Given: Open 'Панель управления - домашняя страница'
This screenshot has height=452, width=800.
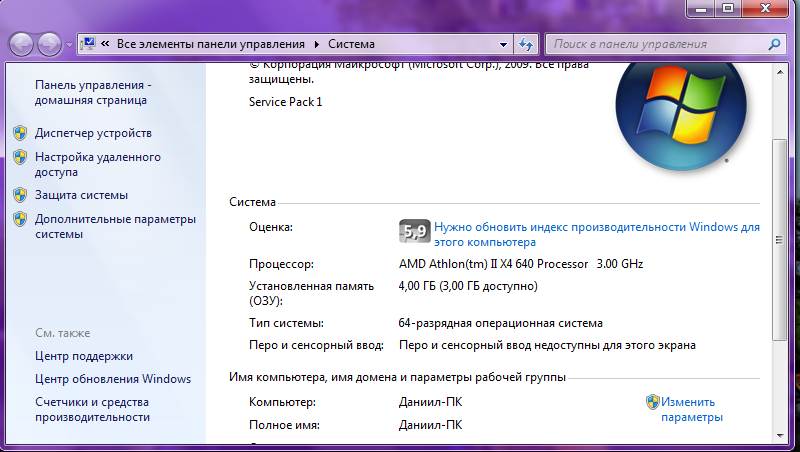Looking at the screenshot, I should click(x=93, y=92).
